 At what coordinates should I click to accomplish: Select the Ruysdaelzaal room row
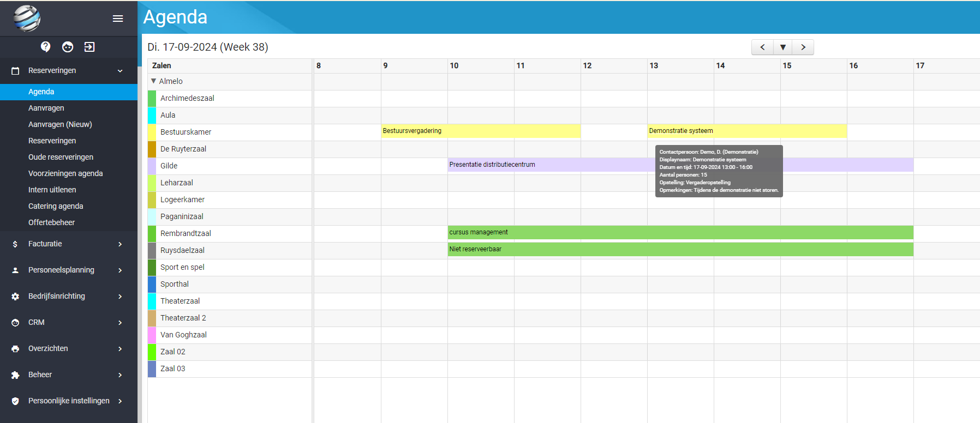230,251
